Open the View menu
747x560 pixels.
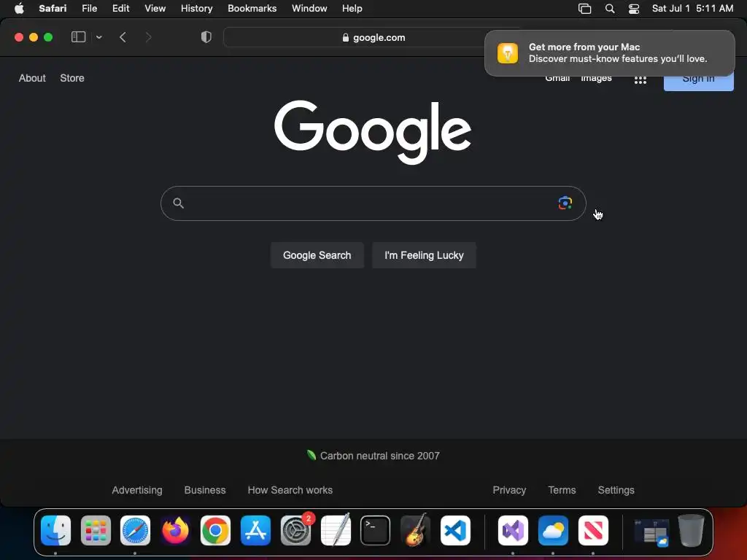[155, 8]
